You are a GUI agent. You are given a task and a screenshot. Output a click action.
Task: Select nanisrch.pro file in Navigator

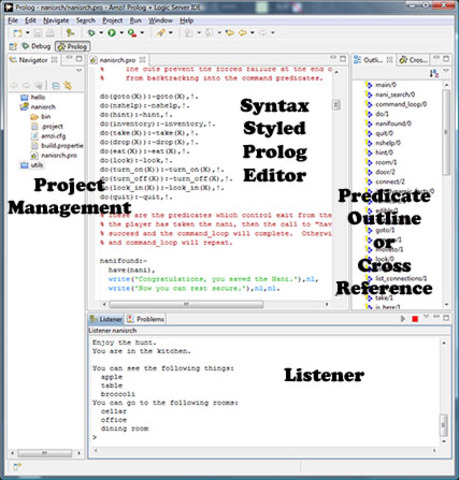click(54, 155)
